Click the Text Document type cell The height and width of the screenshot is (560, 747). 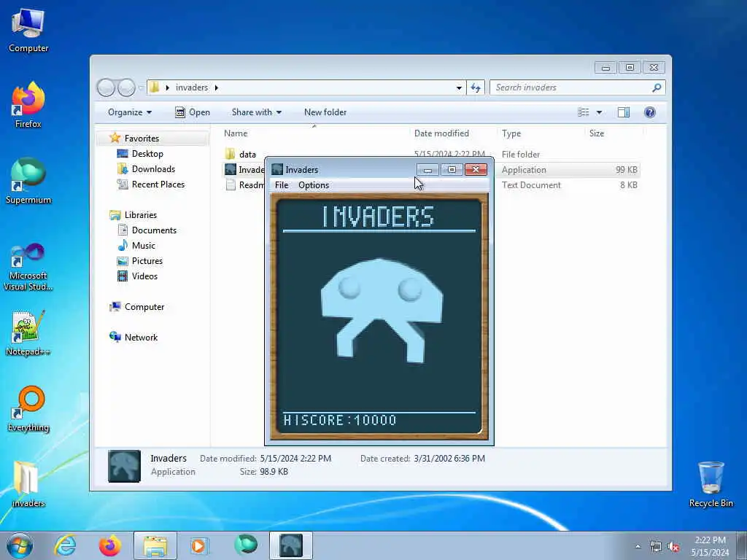[531, 184]
